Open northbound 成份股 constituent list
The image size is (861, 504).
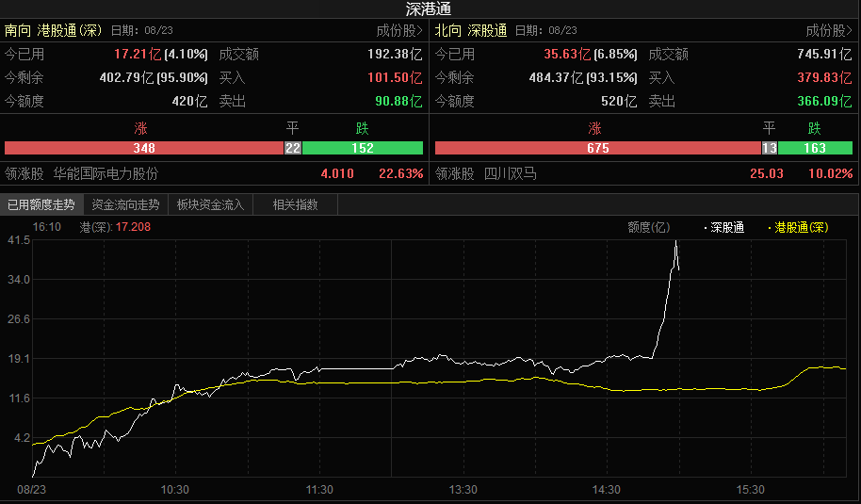coord(830,30)
